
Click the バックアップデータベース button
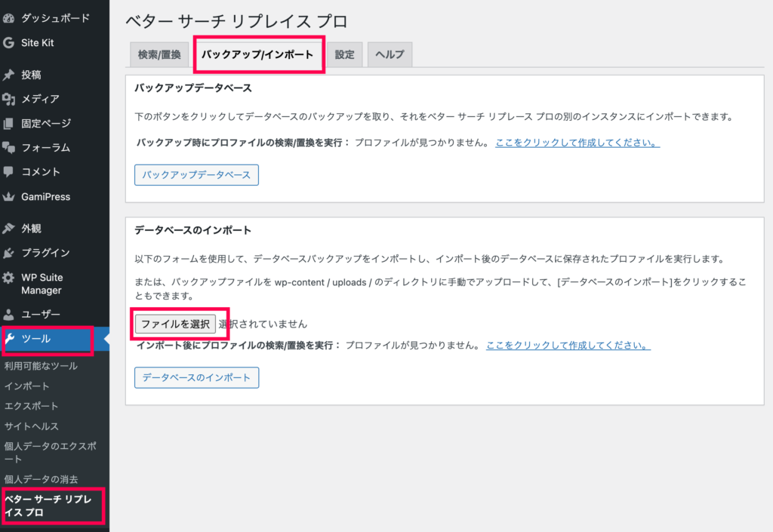coord(196,175)
